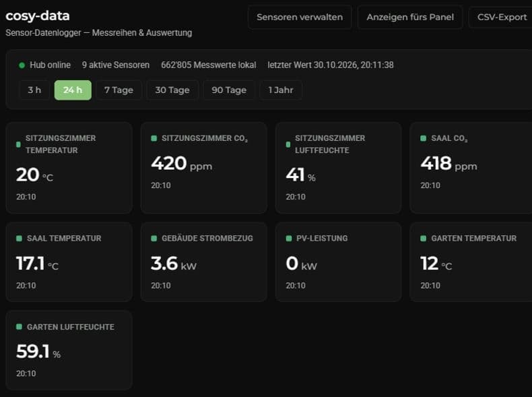Select the 3 h time range

[x=34, y=90]
